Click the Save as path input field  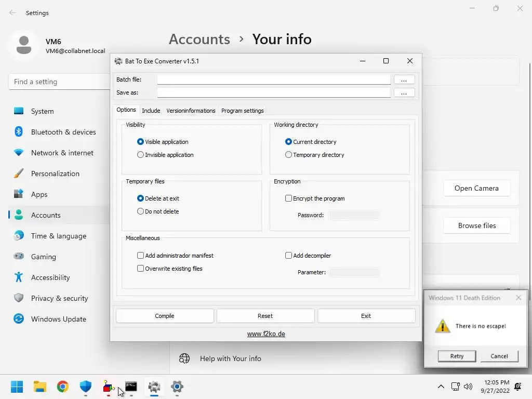coord(274,92)
